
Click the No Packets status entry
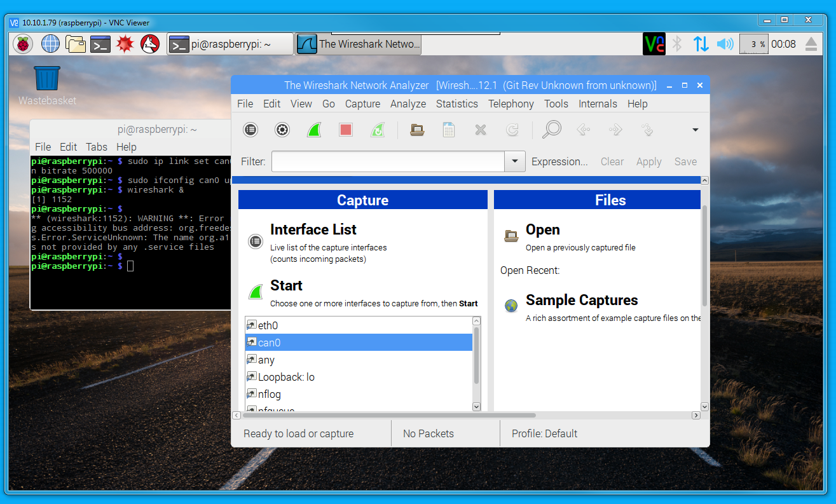[428, 433]
